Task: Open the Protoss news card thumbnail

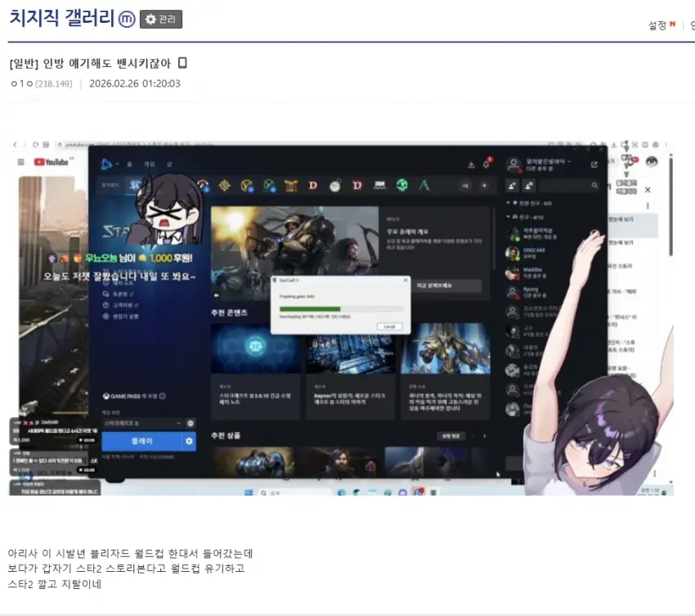Action: click(x=446, y=348)
